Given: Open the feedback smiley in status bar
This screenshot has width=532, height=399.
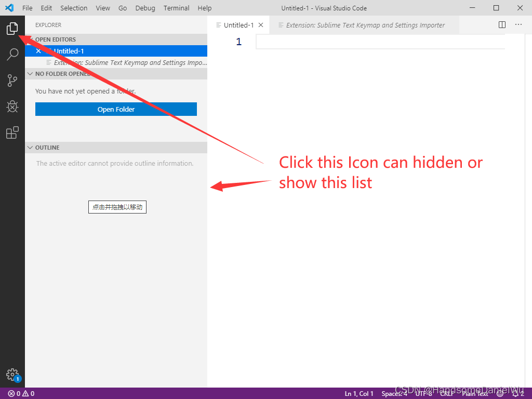Looking at the screenshot, I should [x=500, y=394].
